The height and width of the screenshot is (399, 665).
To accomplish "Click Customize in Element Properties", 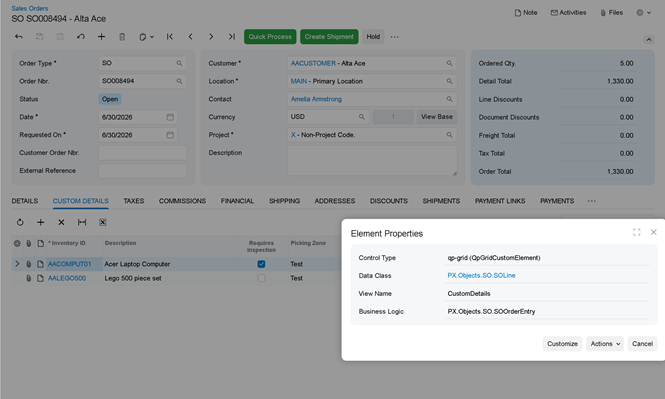I will click(x=562, y=344).
